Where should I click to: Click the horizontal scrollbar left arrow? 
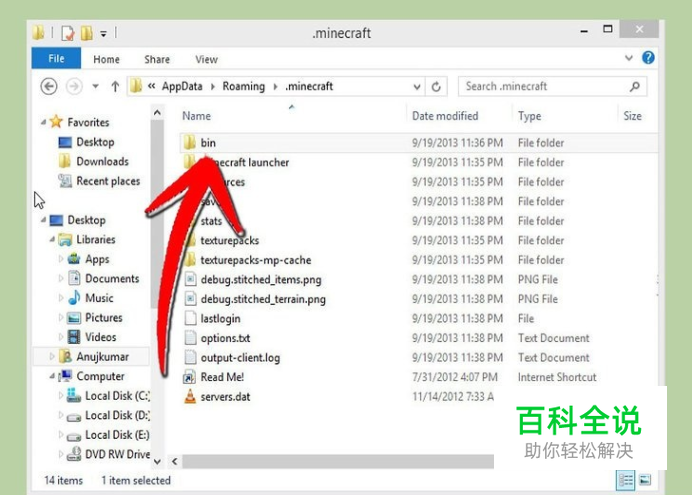tap(175, 461)
